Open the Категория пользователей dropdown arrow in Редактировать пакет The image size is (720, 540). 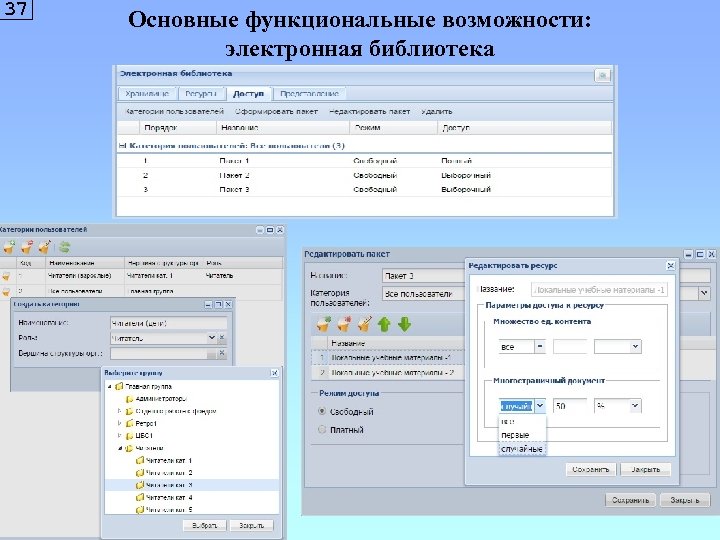(704, 293)
